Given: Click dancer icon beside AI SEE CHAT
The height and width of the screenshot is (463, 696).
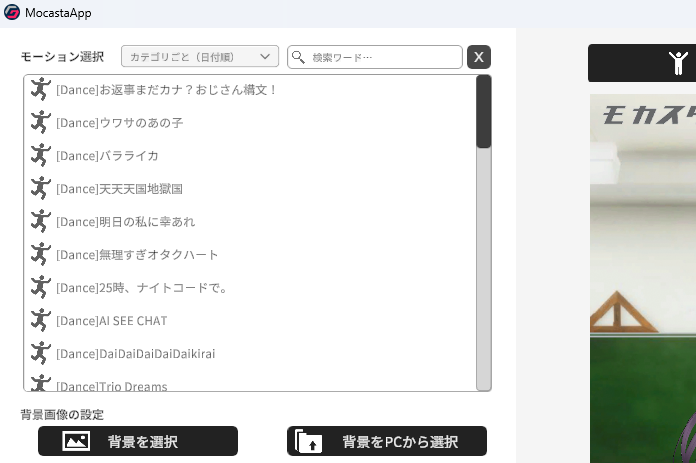Looking at the screenshot, I should tap(40, 320).
